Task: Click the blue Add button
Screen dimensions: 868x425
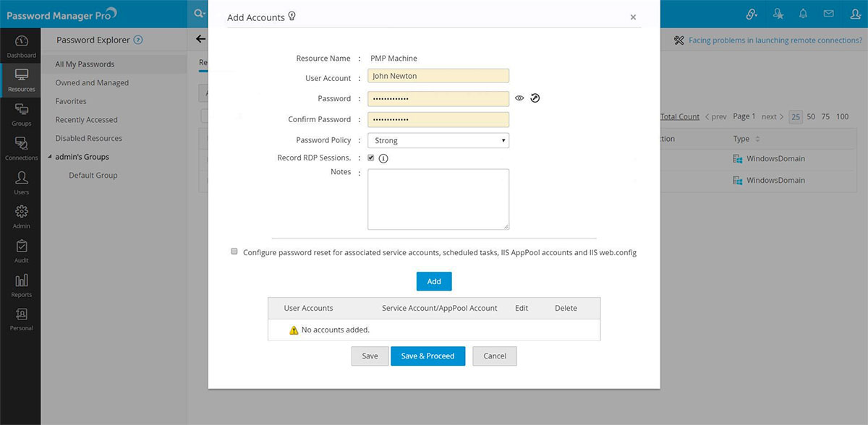Action: coord(434,281)
